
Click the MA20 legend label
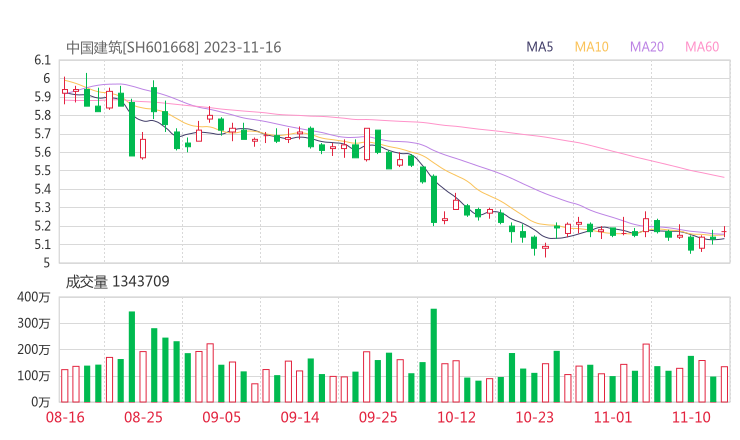pos(647,47)
